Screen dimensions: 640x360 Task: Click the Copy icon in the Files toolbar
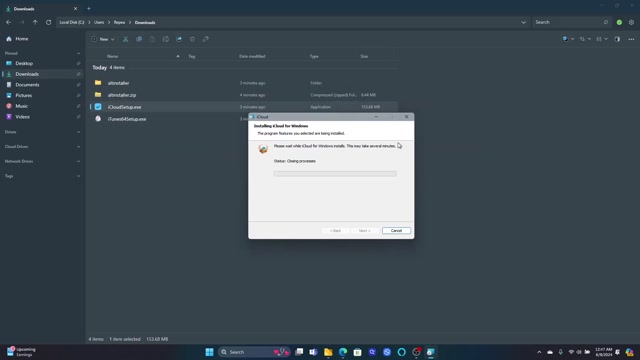139,39
